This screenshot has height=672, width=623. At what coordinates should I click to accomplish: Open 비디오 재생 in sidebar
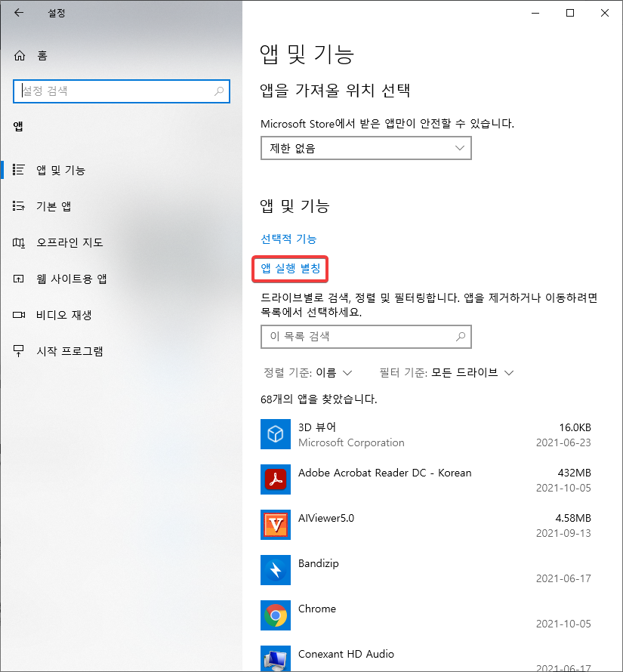pyautogui.click(x=64, y=315)
